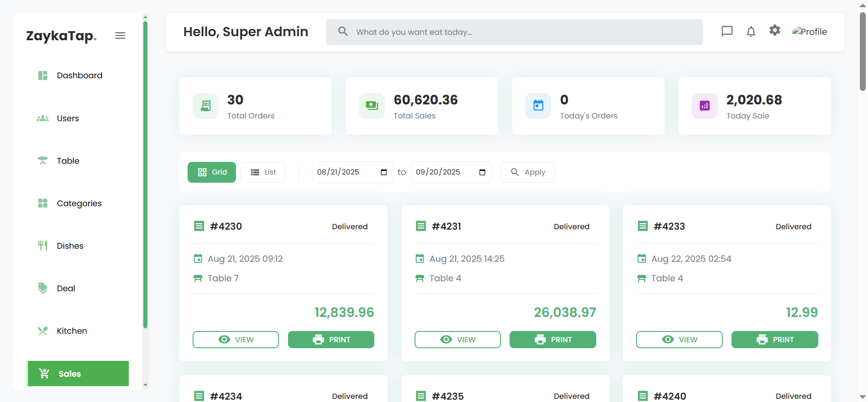Open the end date calendar picker
Image resolution: width=868 pixels, height=402 pixels.
point(482,172)
